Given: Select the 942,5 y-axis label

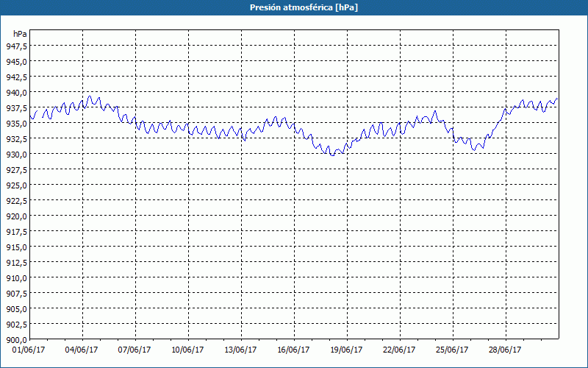Looking at the screenshot, I should click(x=16, y=77).
